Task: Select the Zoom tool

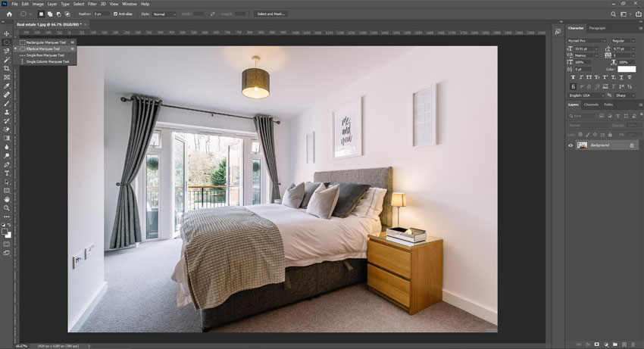Action: [7, 208]
